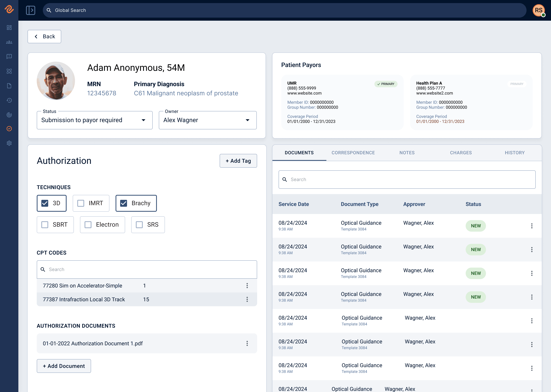Open the radar chart icon in sidebar
The width and height of the screenshot is (551, 392).
[x=9, y=115]
